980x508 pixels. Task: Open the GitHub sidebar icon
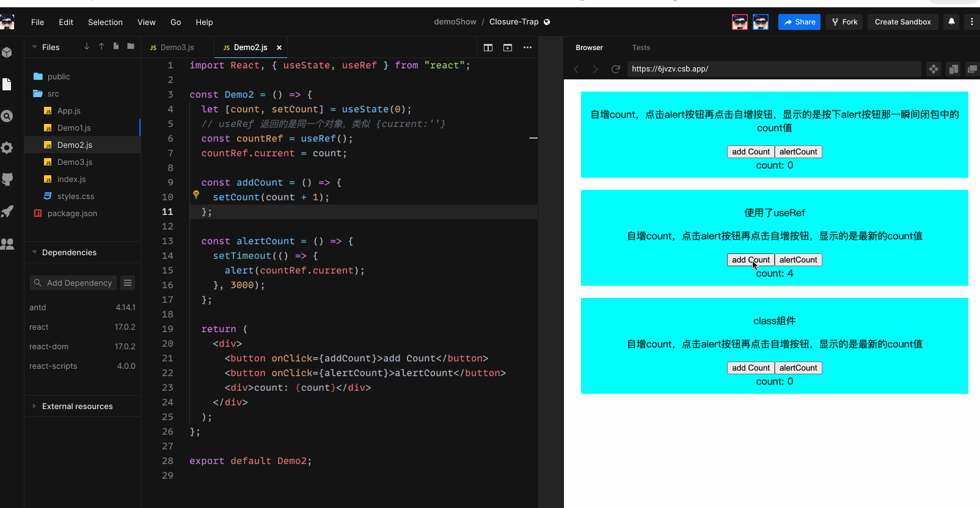coord(7,180)
